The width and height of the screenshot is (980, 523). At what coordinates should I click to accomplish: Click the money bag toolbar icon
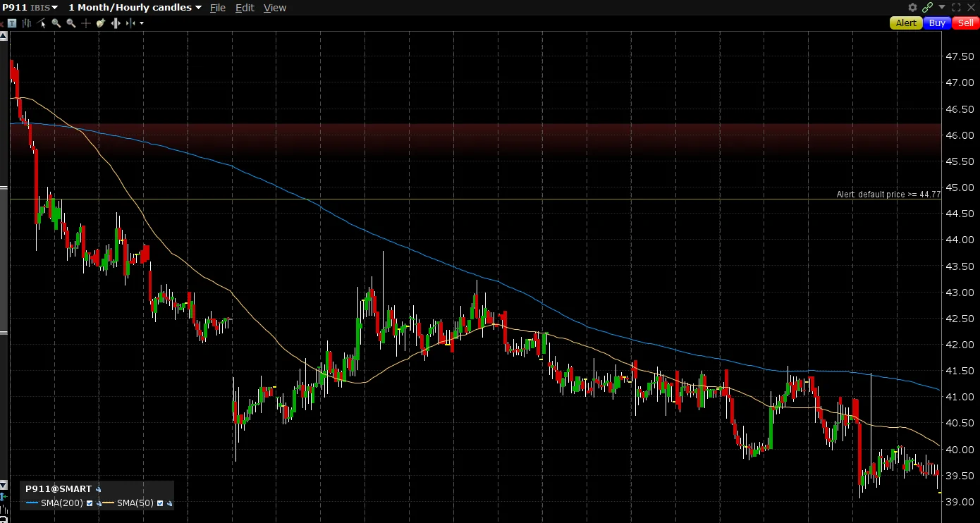[101, 23]
